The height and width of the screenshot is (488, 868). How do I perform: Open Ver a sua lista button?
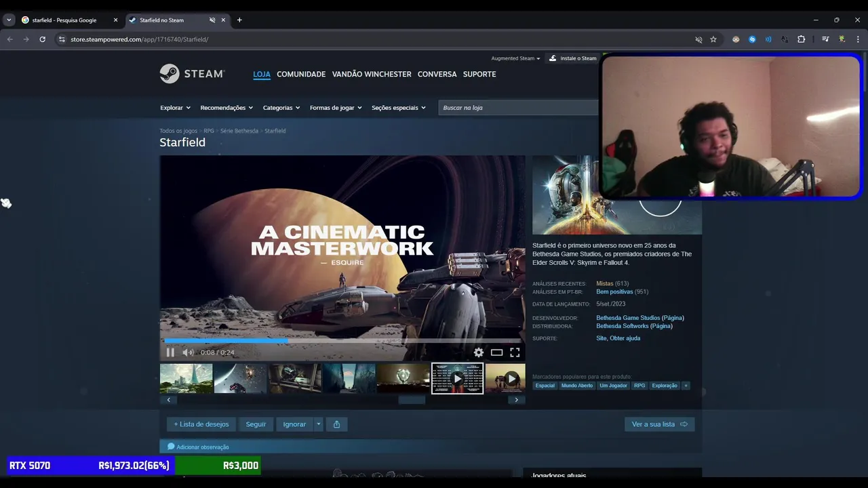click(659, 424)
